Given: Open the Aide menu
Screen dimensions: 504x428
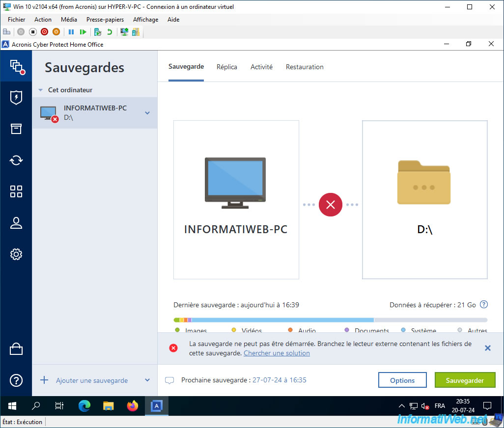Looking at the screenshot, I should point(173,20).
